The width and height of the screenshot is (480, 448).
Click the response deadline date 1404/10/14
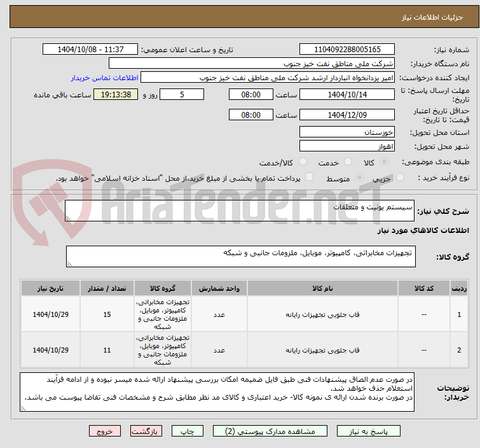tap(347, 95)
